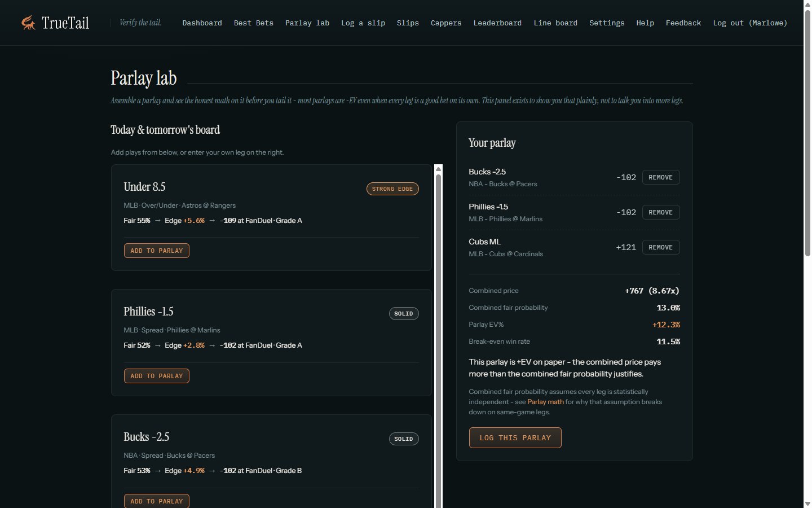
Task: Click the Parlay lab page heading
Action: (144, 78)
